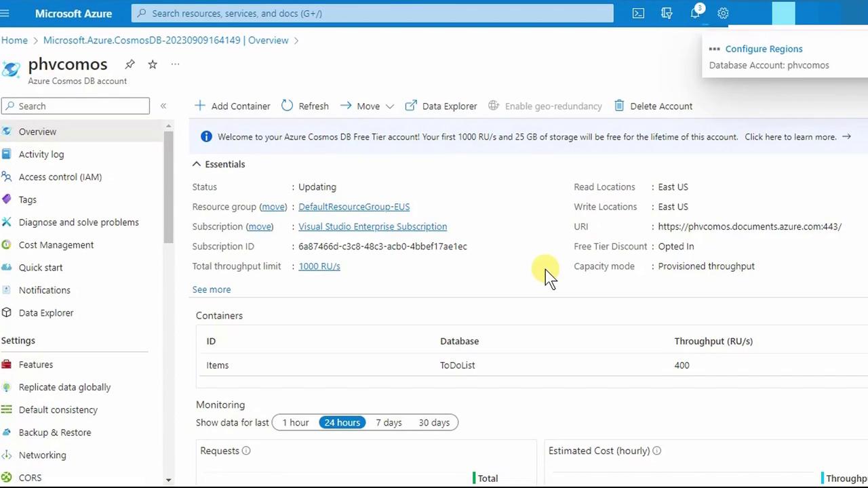This screenshot has height=488, width=868.
Task: Add phvcomos to favorites with star
Action: pyautogui.click(x=153, y=64)
